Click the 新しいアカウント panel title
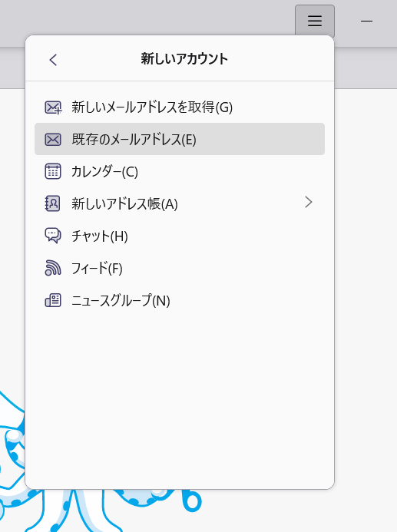 pos(184,58)
